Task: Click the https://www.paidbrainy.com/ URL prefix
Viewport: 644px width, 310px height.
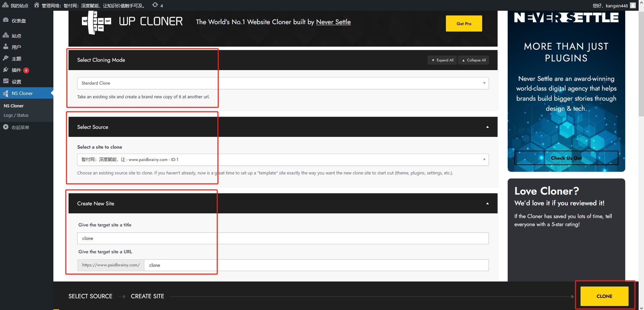Action: (111, 265)
